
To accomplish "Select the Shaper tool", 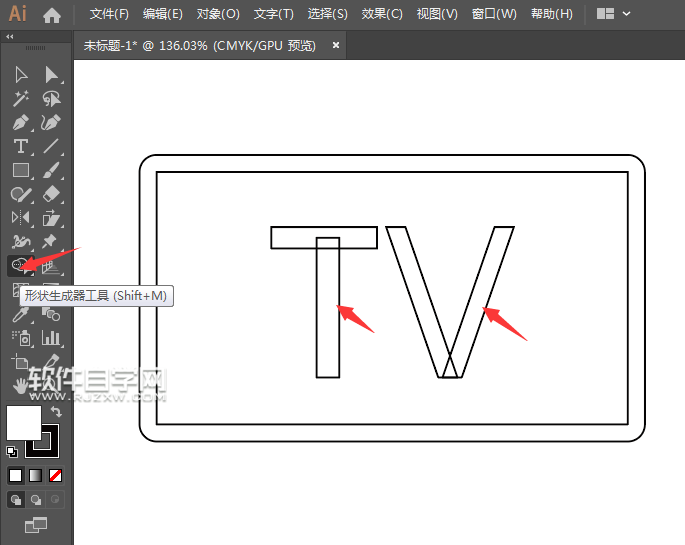I will pyautogui.click(x=21, y=194).
